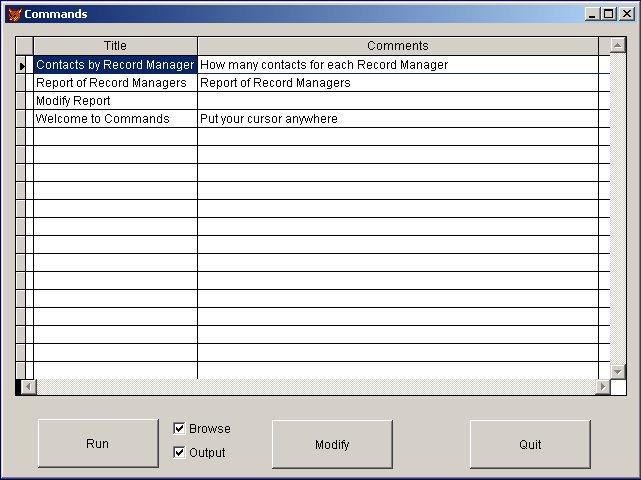The height and width of the screenshot is (480, 641).
Task: Click the 'How many contacts for each Record Manager' comment
Action: (398, 65)
